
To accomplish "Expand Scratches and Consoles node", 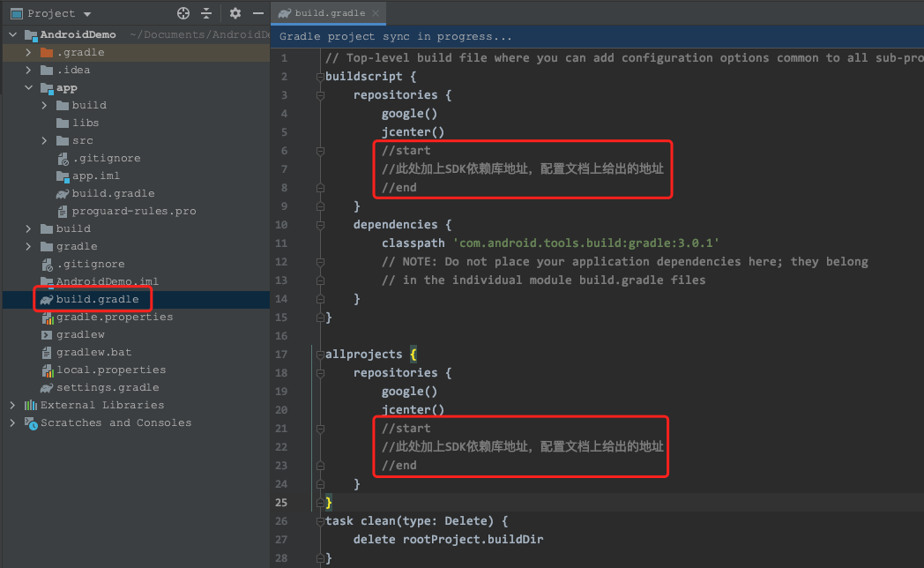I will tap(13, 423).
